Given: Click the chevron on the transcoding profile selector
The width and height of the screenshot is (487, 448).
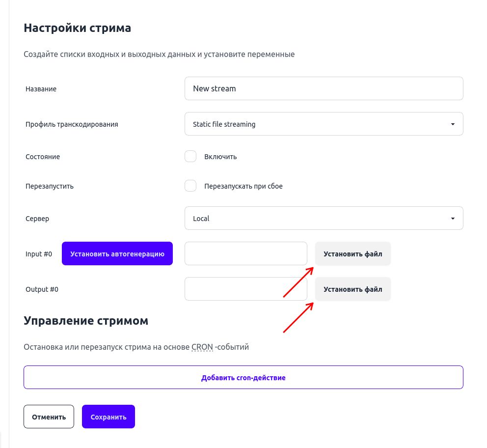Looking at the screenshot, I should [x=453, y=124].
